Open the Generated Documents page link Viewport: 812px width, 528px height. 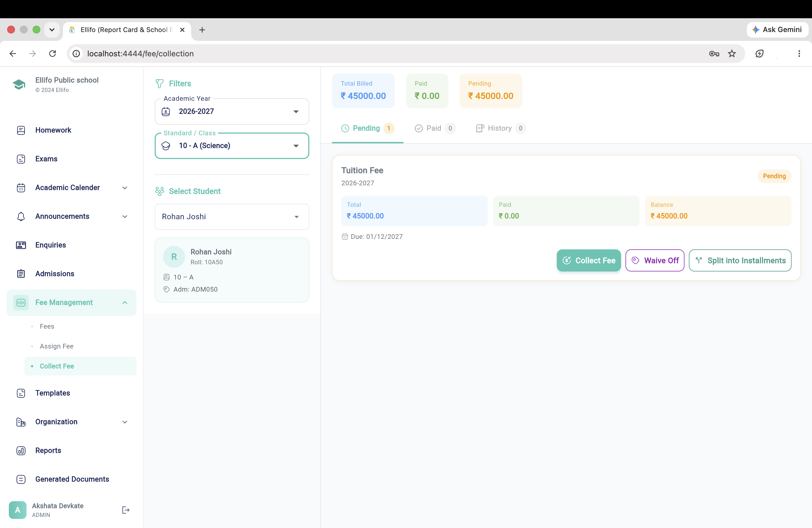point(72,479)
